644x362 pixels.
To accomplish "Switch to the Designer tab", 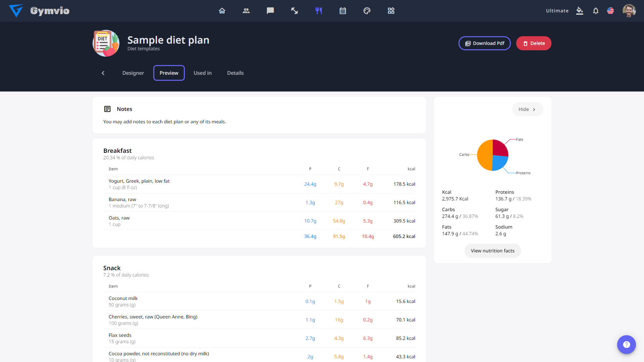I will click(133, 73).
